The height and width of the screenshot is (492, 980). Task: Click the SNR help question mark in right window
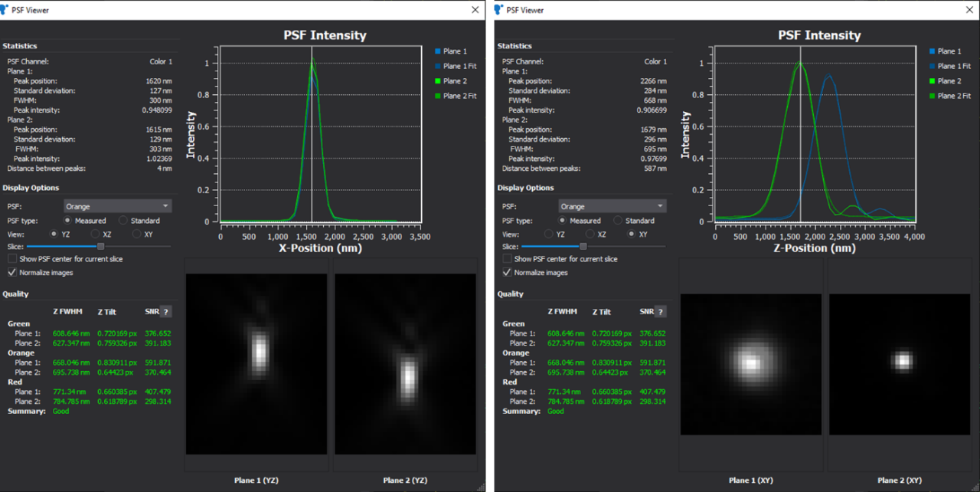coord(661,311)
